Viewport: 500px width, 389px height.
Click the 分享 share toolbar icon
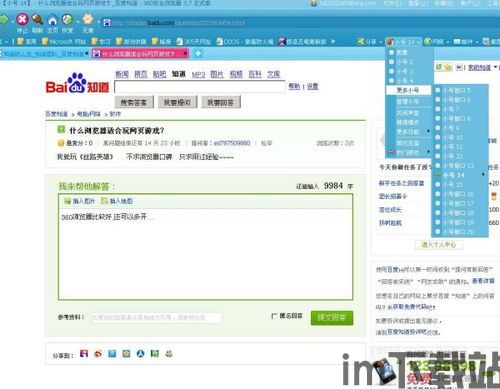click(x=366, y=42)
